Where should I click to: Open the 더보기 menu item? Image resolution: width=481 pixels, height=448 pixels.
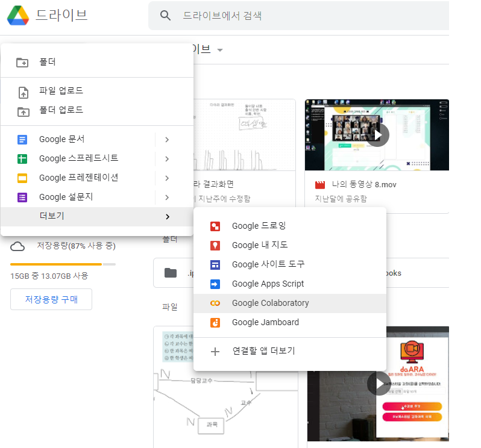[x=97, y=217]
